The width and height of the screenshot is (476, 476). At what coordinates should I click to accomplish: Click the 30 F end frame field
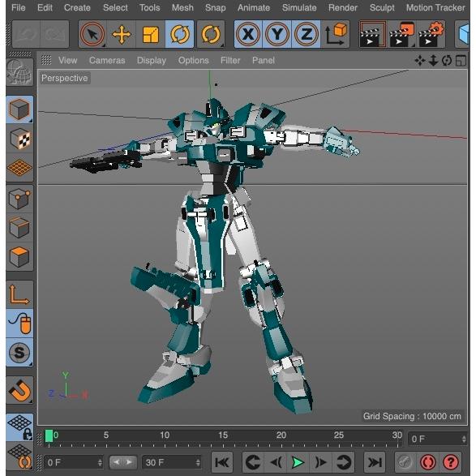tap(172, 462)
